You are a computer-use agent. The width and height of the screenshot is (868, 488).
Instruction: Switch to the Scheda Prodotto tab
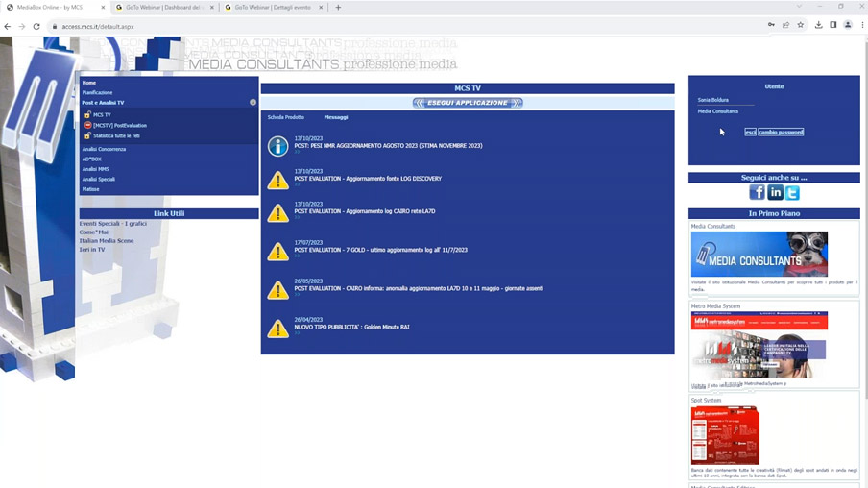tap(285, 117)
